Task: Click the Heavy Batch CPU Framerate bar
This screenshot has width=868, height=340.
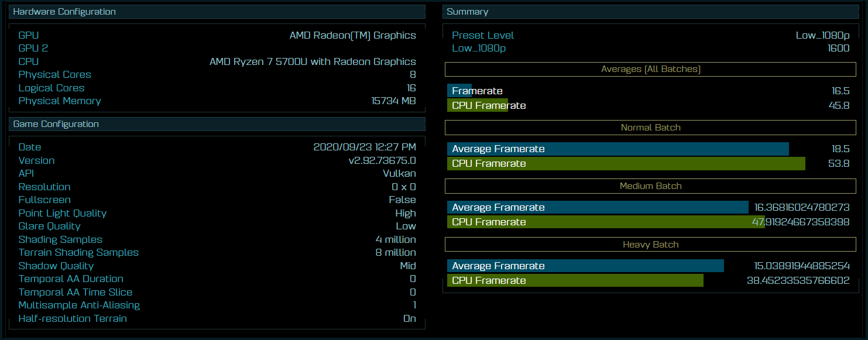Action: click(575, 280)
